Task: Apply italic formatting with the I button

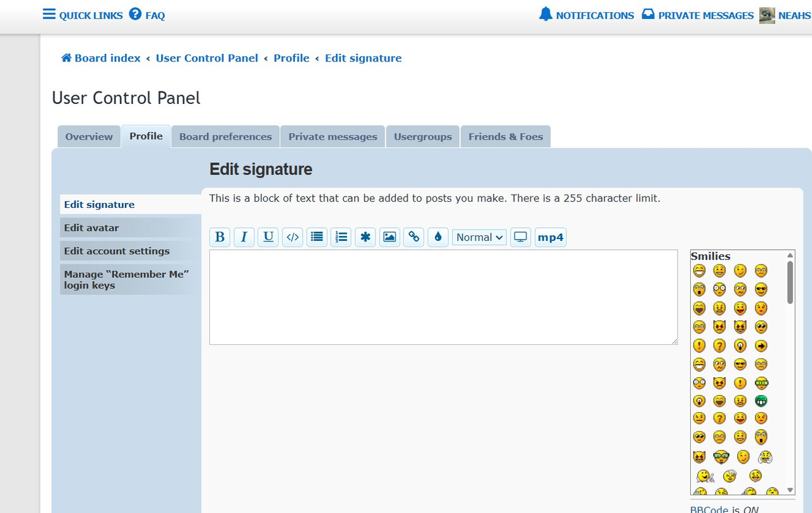Action: [x=244, y=237]
